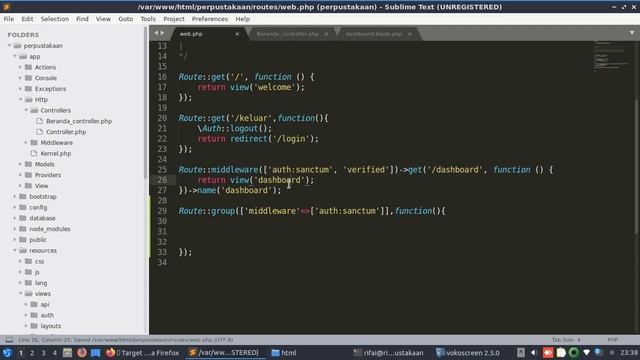Open vokoscreen 2.5.0 in taskbar

pyautogui.click(x=468, y=353)
